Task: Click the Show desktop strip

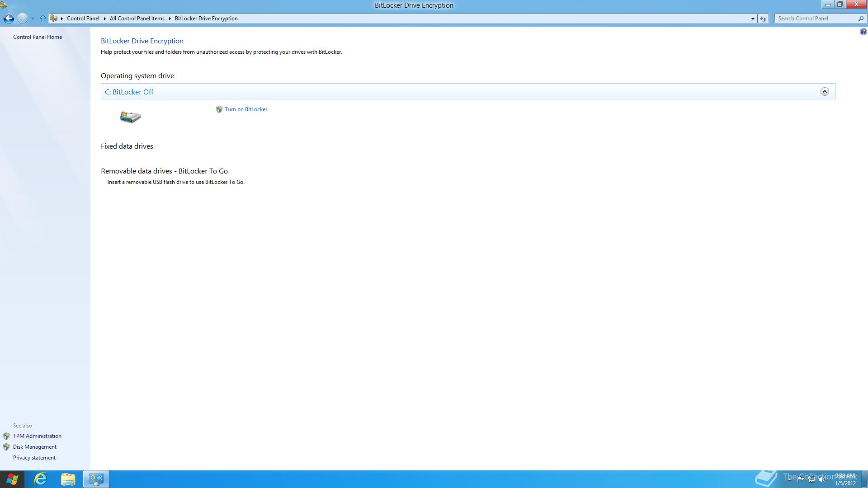Action: pos(865,479)
